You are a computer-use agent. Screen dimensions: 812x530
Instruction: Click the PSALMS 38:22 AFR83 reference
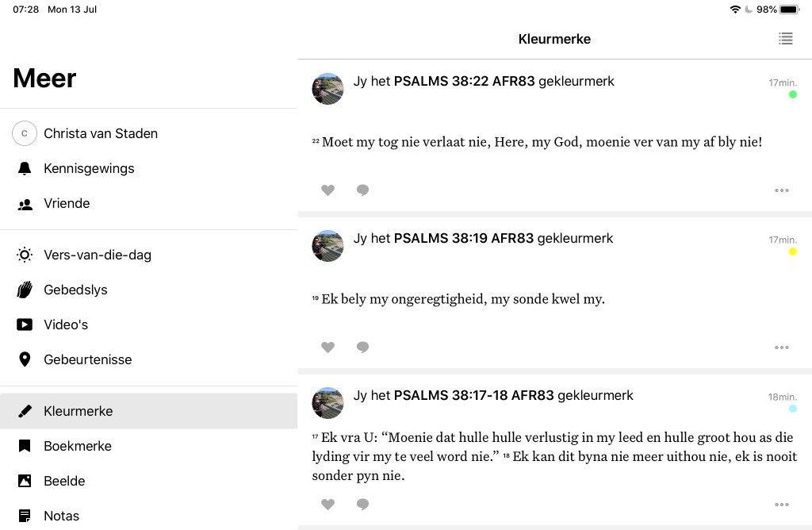point(464,81)
